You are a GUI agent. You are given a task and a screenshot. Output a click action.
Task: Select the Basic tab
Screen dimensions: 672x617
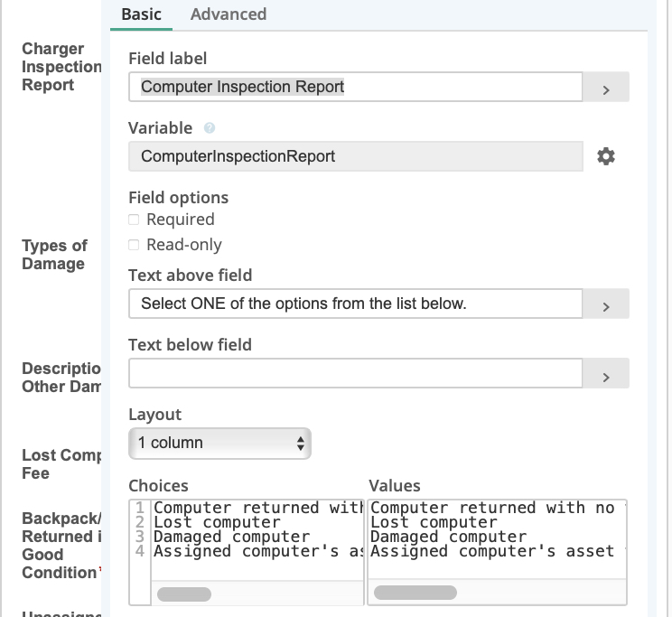pos(141,14)
